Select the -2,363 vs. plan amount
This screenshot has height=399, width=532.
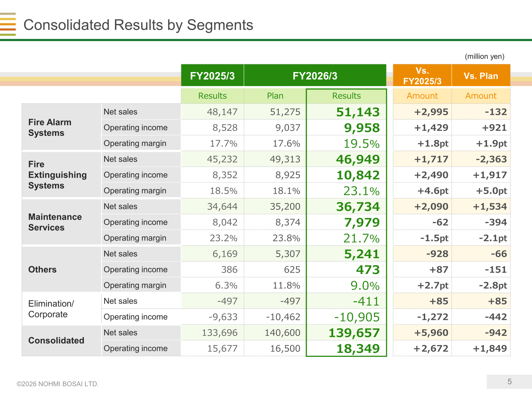pos(491,159)
